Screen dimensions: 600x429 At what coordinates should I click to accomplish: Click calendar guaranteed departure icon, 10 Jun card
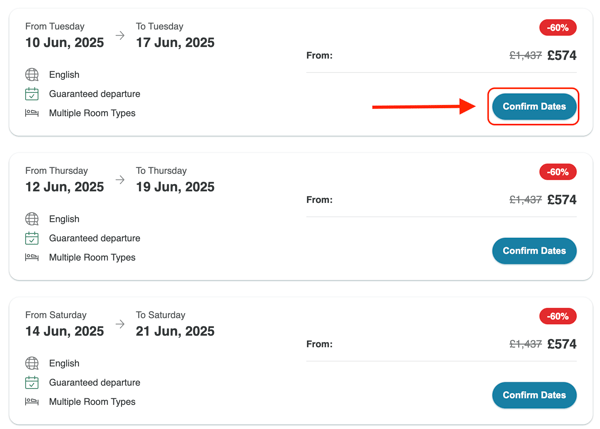32,94
